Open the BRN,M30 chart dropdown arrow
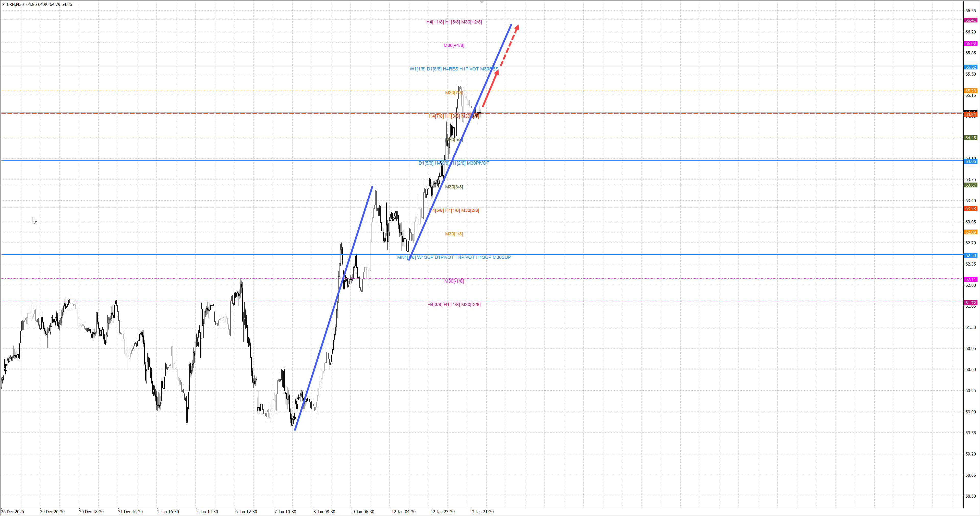This screenshot has height=516, width=980. click(3, 4)
